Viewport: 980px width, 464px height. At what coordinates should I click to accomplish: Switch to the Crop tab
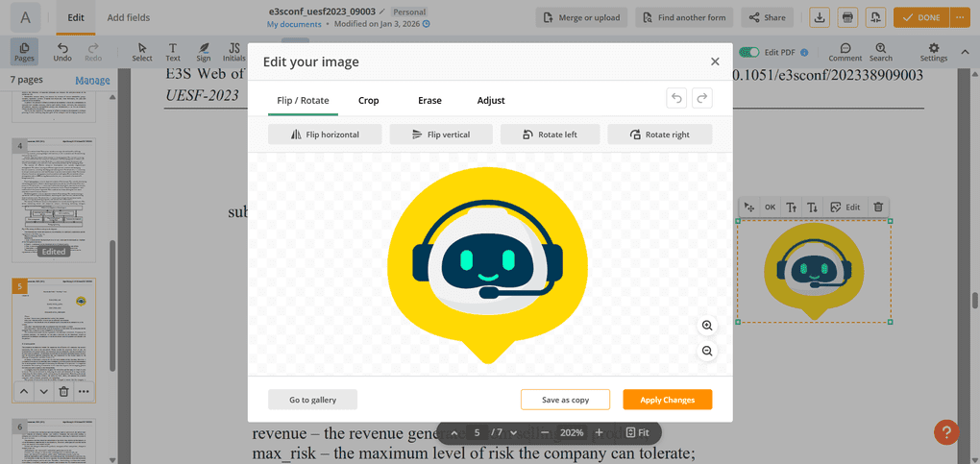(x=369, y=100)
